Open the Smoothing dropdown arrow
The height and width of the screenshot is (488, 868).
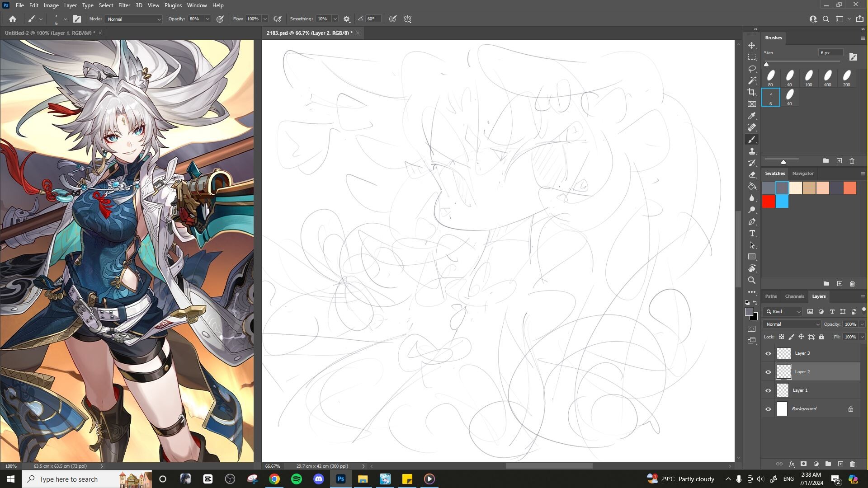(335, 19)
